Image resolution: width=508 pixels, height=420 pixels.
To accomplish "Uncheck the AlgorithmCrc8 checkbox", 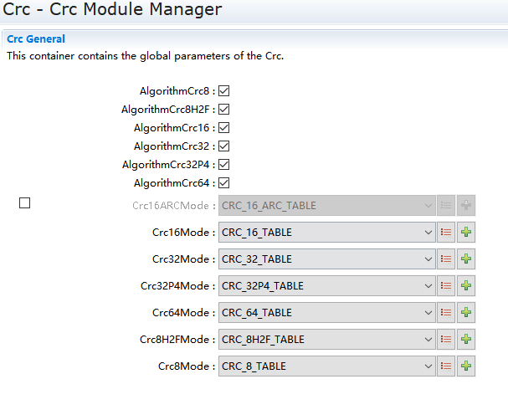I will 224,90.
